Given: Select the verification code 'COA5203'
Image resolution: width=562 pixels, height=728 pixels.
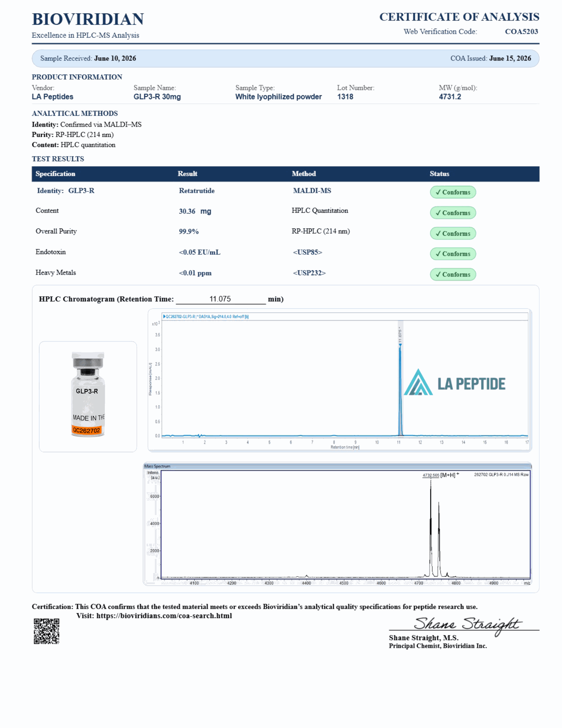Looking at the screenshot, I should [521, 31].
